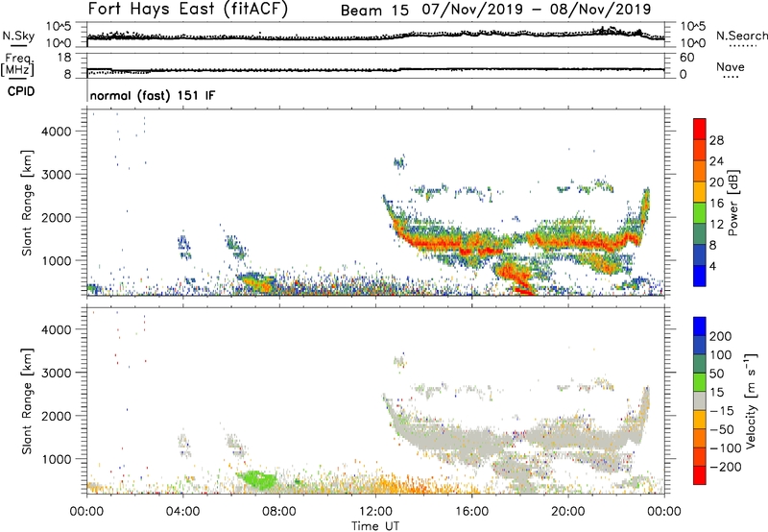This screenshot has width=768, height=532.
Task: Click the "Nave" legend label
Action: click(x=730, y=66)
